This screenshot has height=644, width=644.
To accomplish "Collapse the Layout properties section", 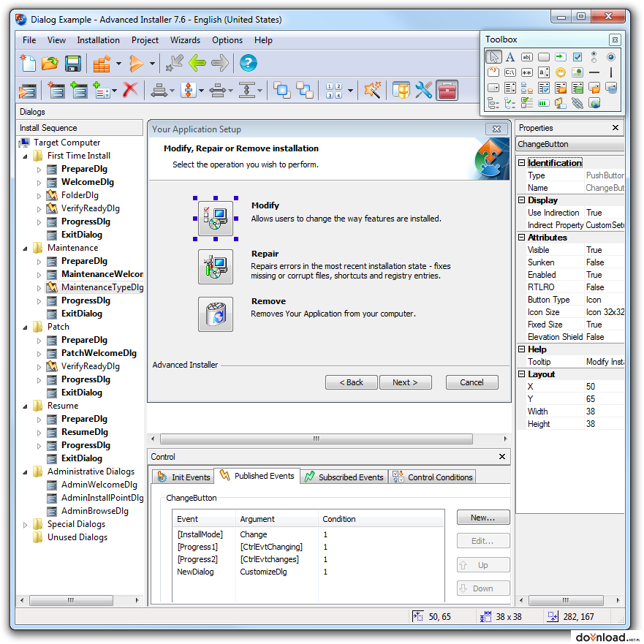I will click(521, 374).
